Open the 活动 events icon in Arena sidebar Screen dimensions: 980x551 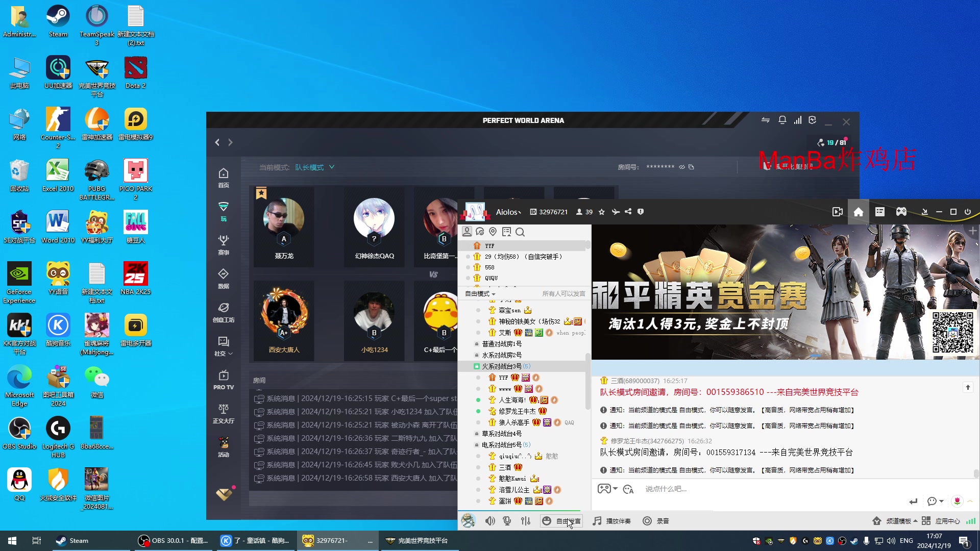(224, 447)
